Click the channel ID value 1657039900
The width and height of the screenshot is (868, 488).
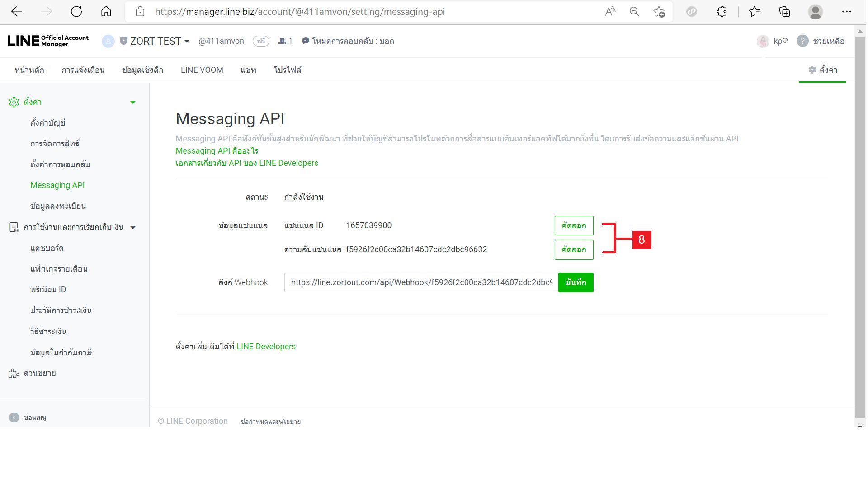[x=369, y=225]
